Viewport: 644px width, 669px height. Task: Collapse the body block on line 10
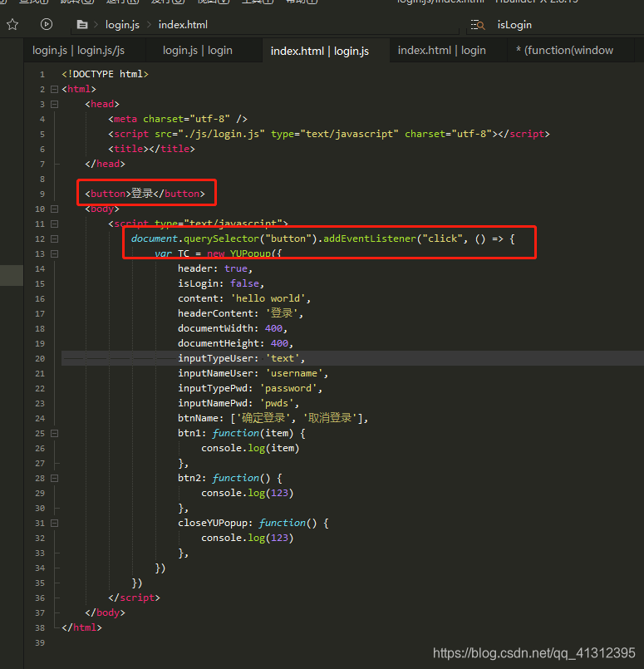click(x=54, y=209)
